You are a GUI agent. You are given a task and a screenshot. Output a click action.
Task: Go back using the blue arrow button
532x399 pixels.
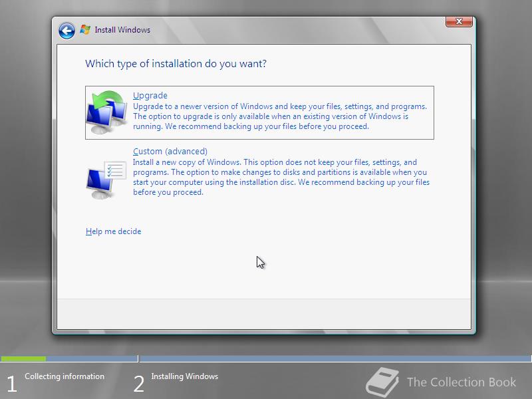pos(66,31)
